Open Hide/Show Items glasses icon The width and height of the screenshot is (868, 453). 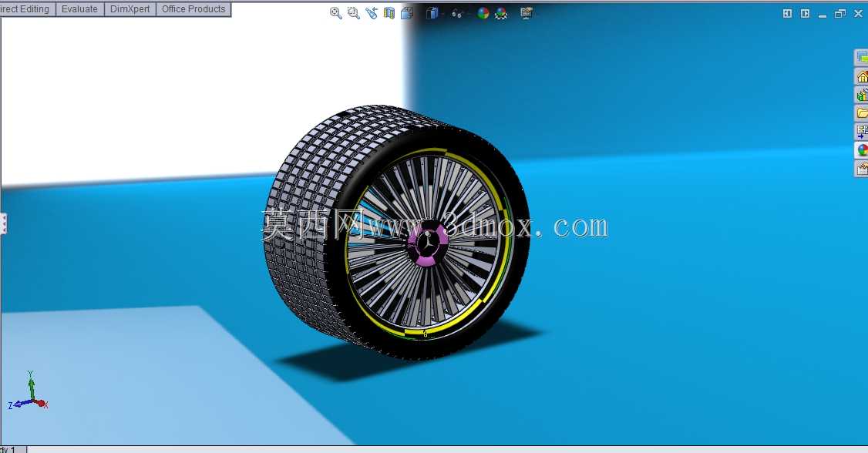click(456, 13)
